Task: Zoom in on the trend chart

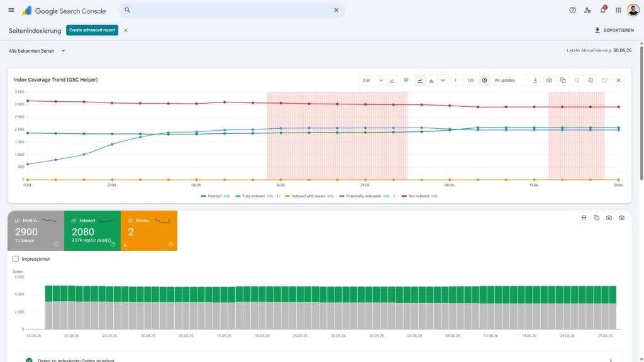Action: point(591,80)
